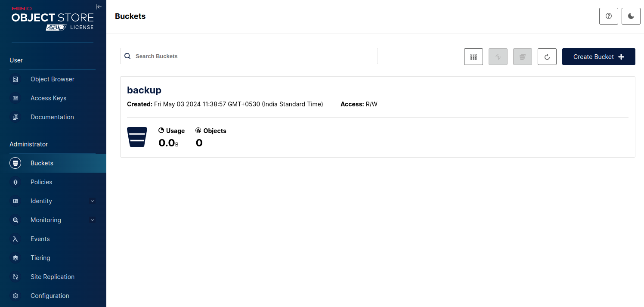Click the select multiple buckets grid icon

(474, 57)
